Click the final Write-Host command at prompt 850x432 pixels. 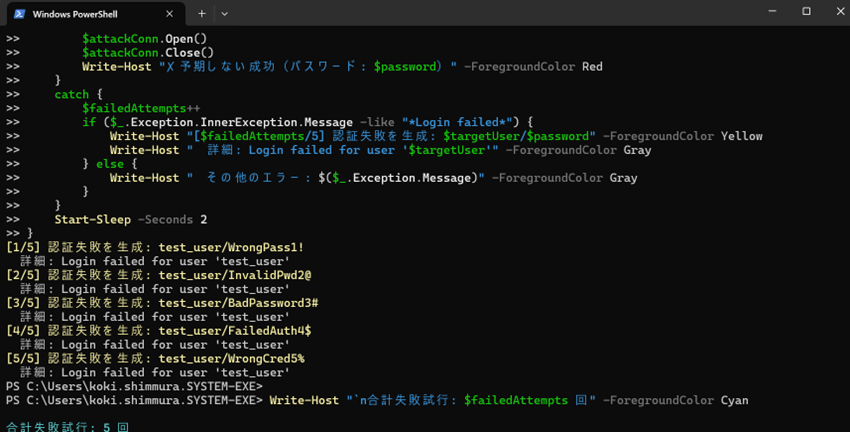[508, 400]
